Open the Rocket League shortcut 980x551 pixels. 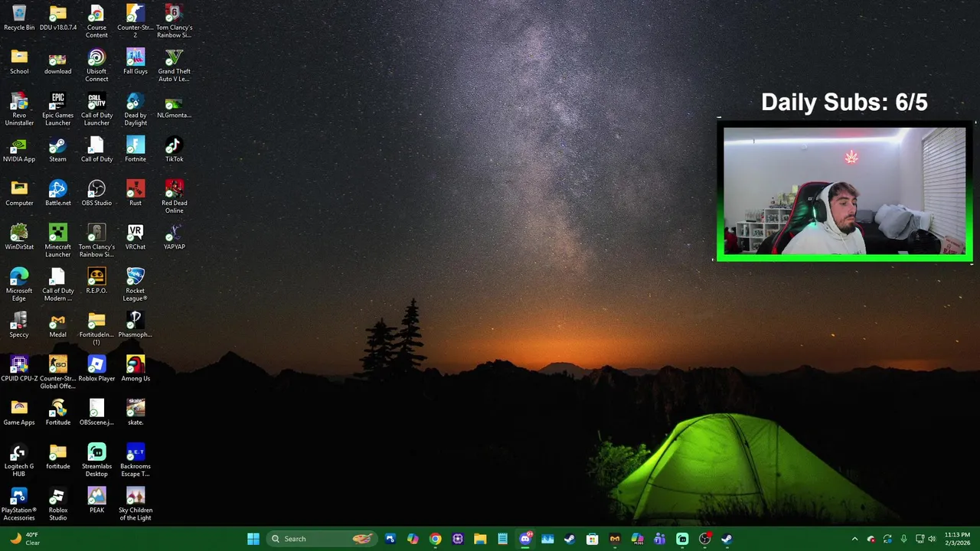click(x=136, y=285)
